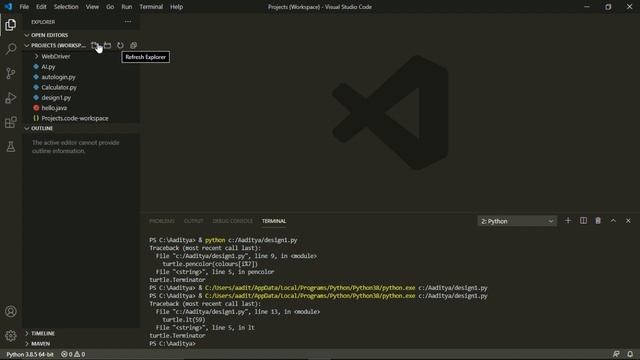The height and width of the screenshot is (360, 640).
Task: Switch to the Terminal tab
Action: tap(274, 221)
